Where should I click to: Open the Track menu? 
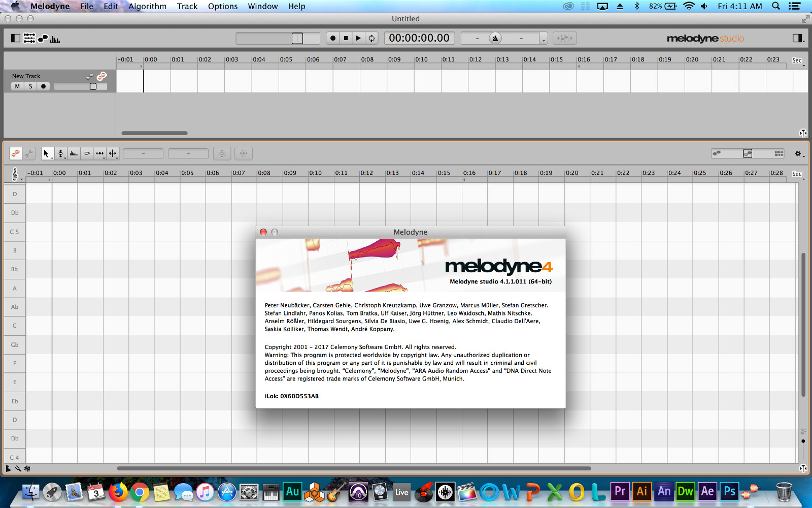coord(187,6)
